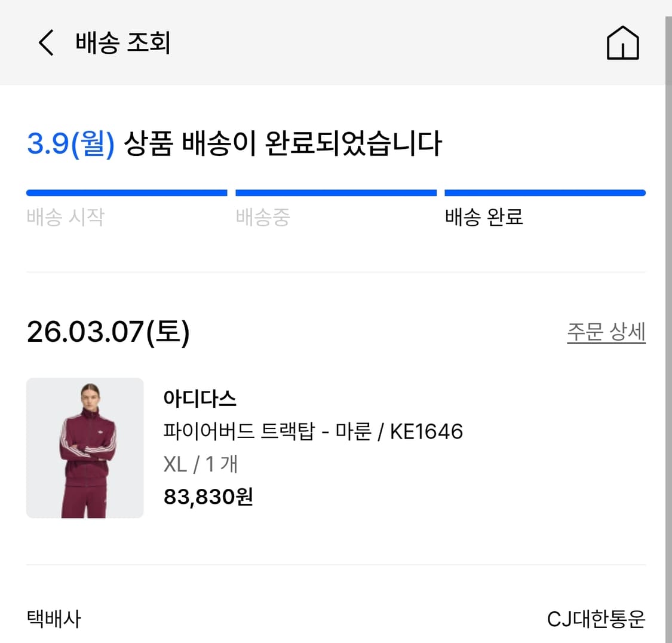The width and height of the screenshot is (672, 643).
Task: Select the product name 파이어버드 트랙탑
Action: point(314,431)
